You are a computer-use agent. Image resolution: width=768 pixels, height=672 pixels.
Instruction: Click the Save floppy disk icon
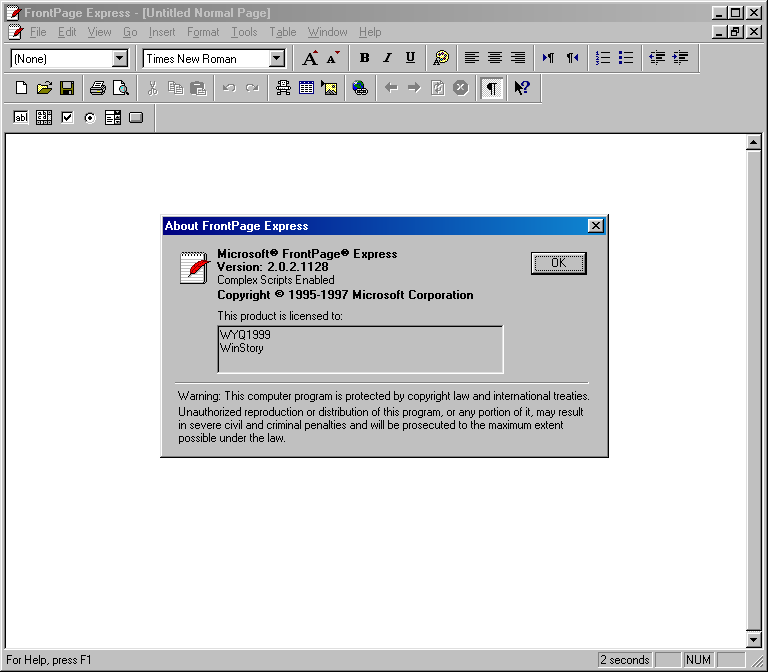pyautogui.click(x=67, y=88)
